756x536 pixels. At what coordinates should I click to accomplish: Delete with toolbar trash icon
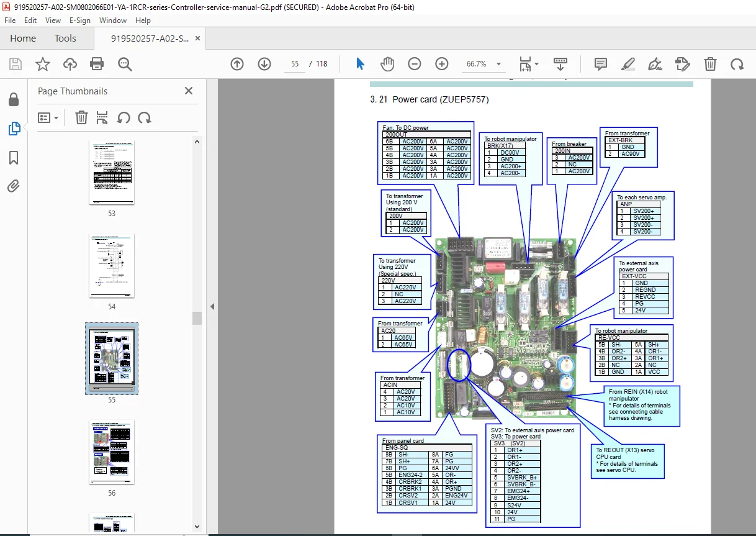coord(710,64)
